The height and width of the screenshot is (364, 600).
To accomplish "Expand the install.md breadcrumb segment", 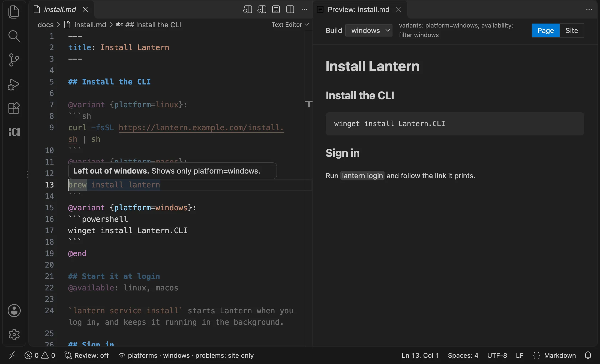I will pyautogui.click(x=85, y=25).
